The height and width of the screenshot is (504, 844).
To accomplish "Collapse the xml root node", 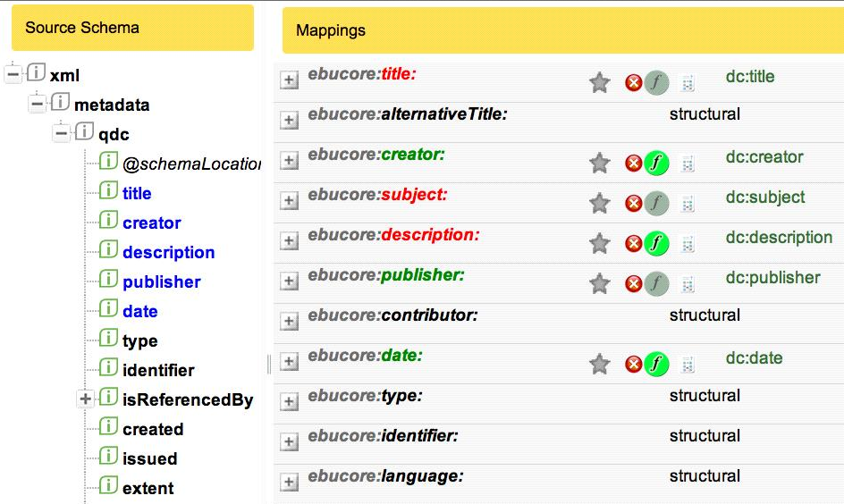I will click(x=13, y=73).
